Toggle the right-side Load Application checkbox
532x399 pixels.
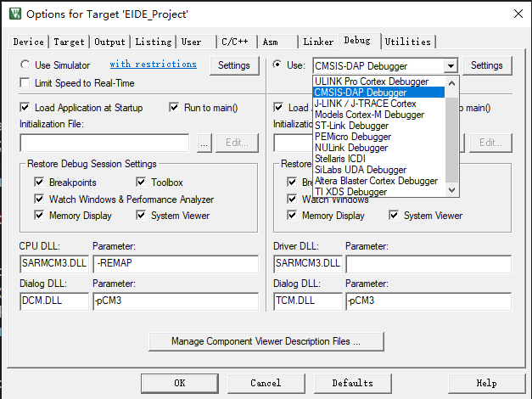(x=278, y=108)
